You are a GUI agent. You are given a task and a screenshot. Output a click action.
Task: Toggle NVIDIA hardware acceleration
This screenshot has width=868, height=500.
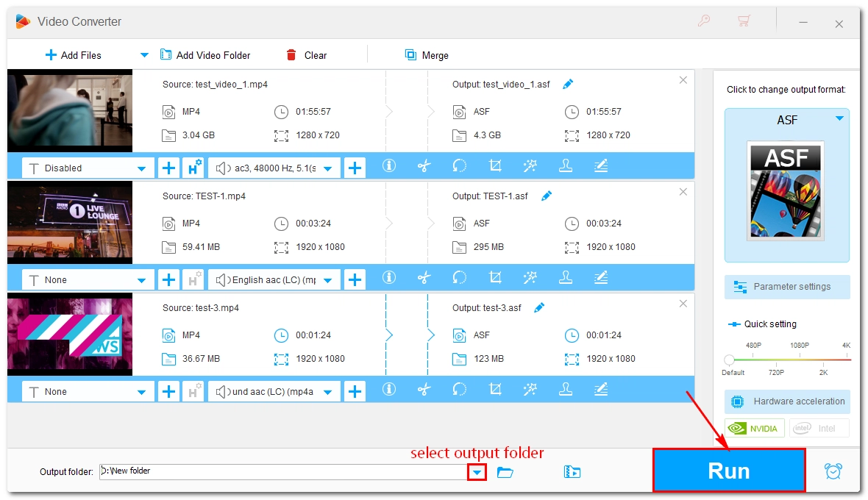coord(755,428)
